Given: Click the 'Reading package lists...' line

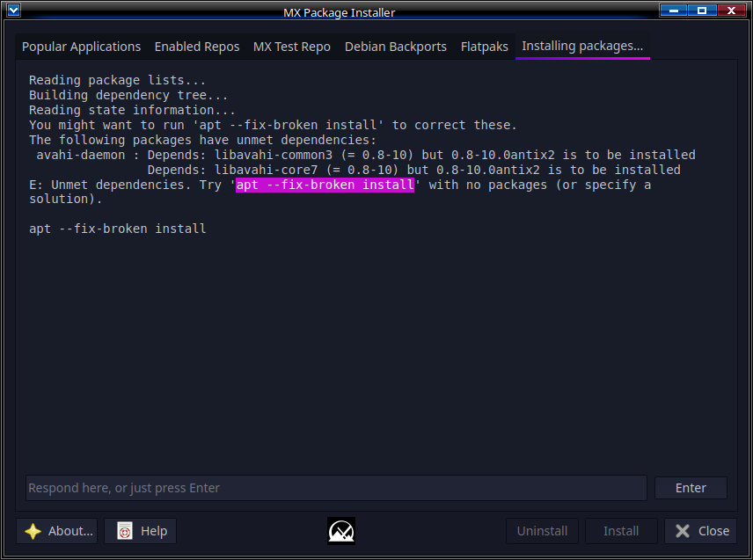Looking at the screenshot, I should pos(117,80).
